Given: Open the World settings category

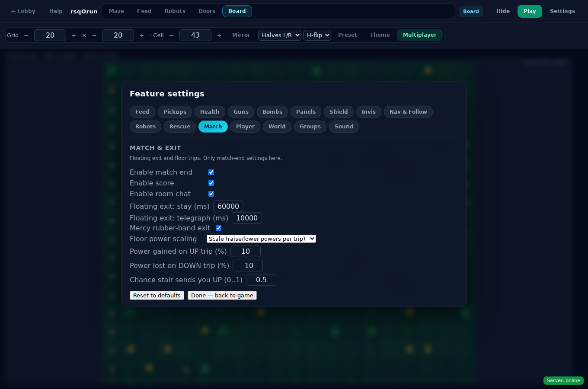Looking at the screenshot, I should click(x=277, y=127).
